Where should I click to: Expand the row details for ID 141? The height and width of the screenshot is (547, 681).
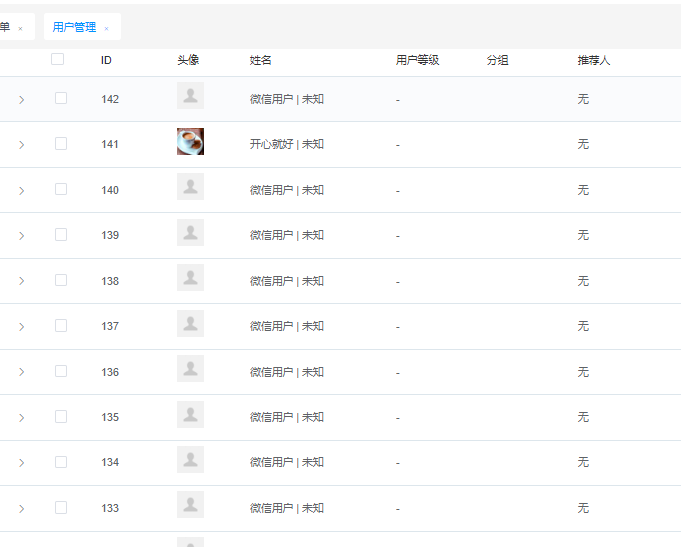(x=21, y=145)
